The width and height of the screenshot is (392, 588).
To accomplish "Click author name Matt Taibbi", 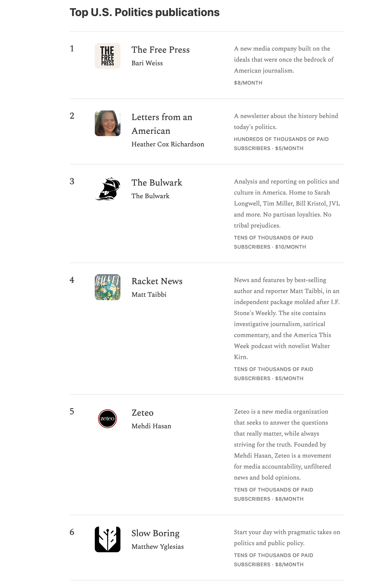I will point(149,294).
